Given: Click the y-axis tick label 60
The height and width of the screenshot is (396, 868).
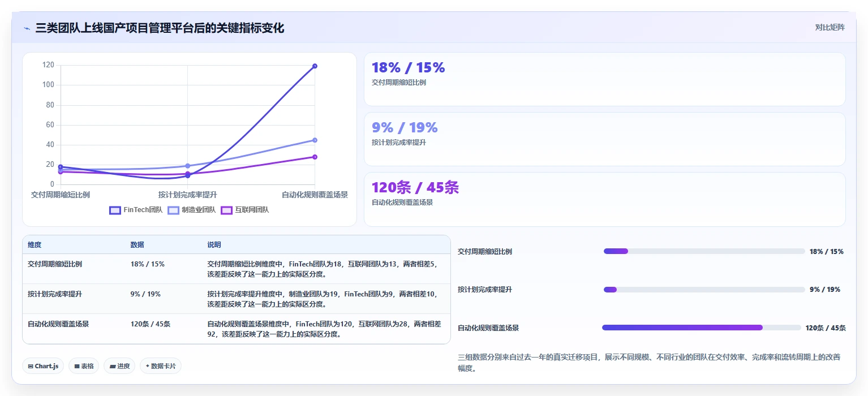Looking at the screenshot, I should (x=50, y=124).
